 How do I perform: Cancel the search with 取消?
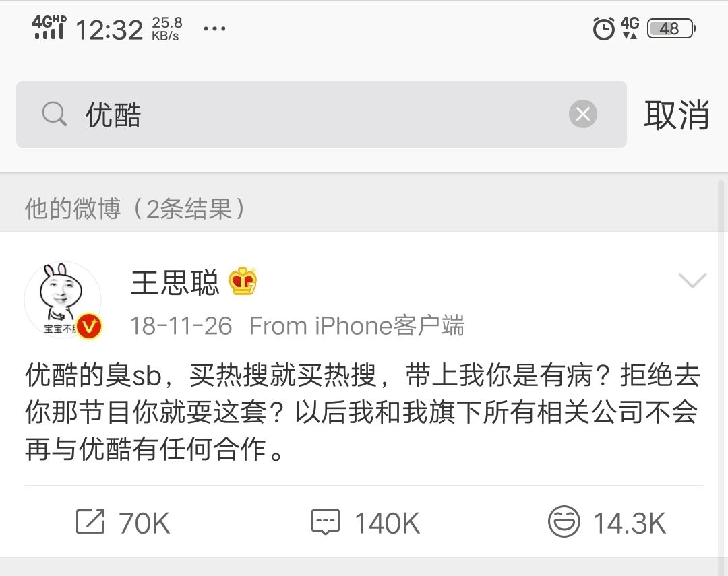[x=677, y=115]
